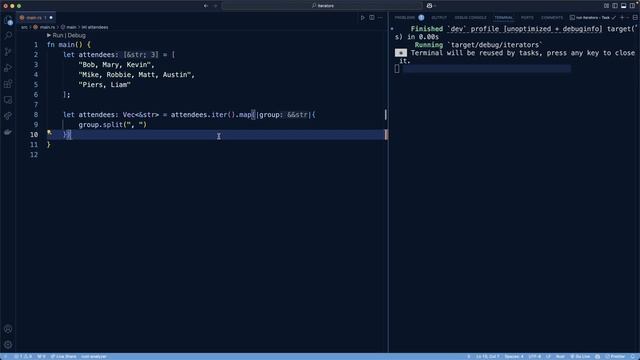Switch to the Output panel tab
This screenshot has width=640, height=360.
[x=439, y=18]
